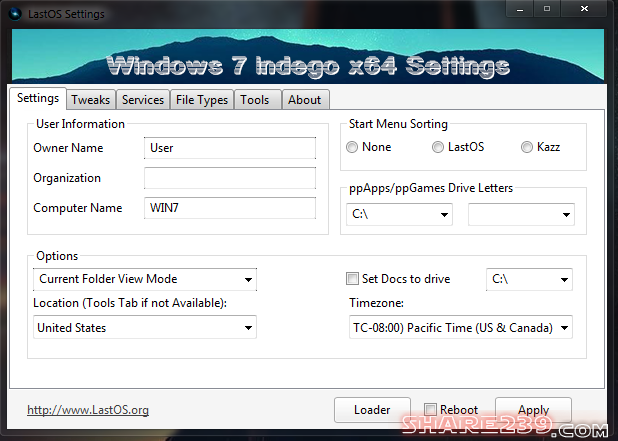The height and width of the screenshot is (441, 618).
Task: Click the Computer Name field containing WIN7
Action: coord(230,208)
